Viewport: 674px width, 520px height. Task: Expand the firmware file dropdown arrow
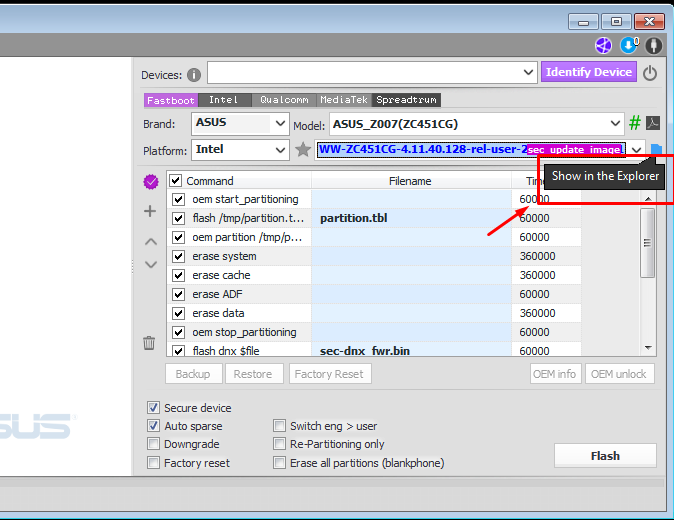[x=637, y=150]
